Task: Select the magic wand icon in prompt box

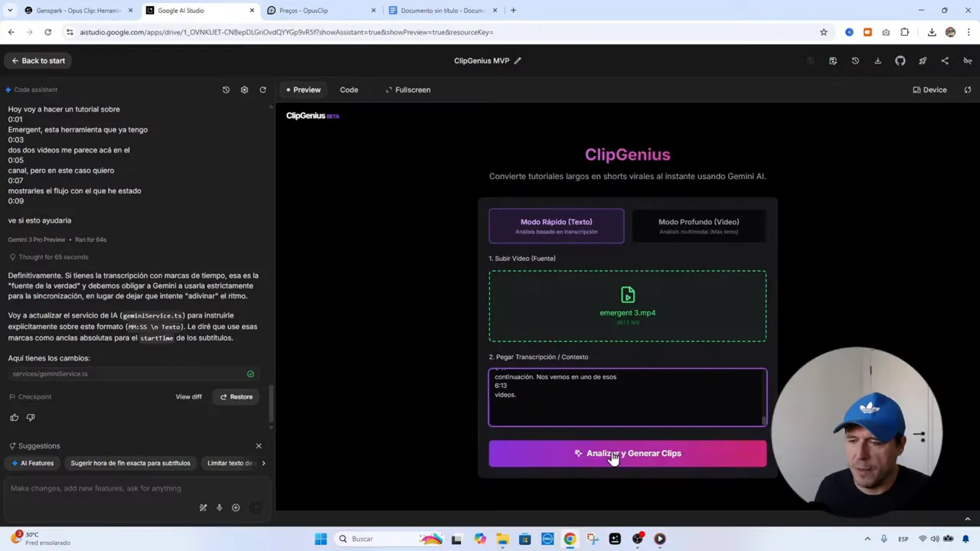Action: pyautogui.click(x=203, y=507)
